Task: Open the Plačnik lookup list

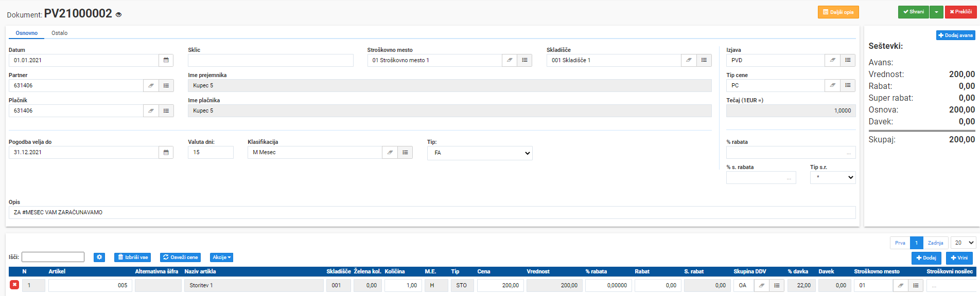Action: [166, 110]
